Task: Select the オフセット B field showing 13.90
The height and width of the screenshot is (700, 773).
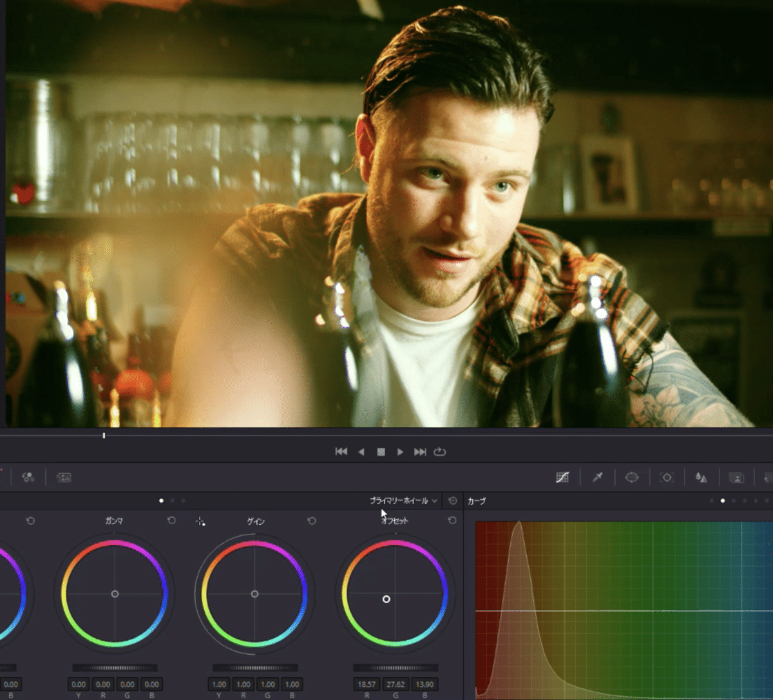Action: (x=425, y=685)
